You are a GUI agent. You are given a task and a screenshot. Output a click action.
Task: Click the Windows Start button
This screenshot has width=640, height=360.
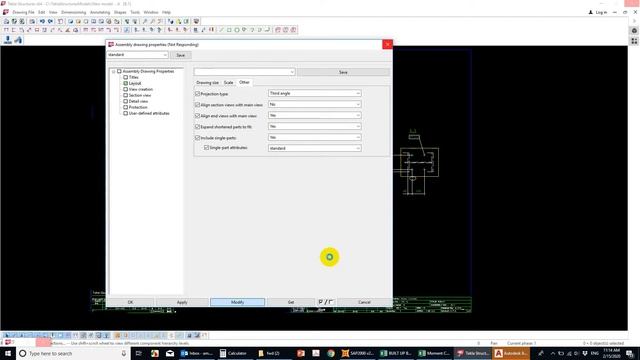click(x=8, y=353)
